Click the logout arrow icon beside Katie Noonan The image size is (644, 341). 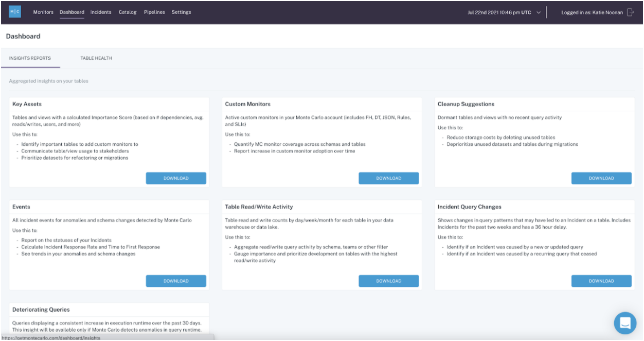(x=630, y=12)
